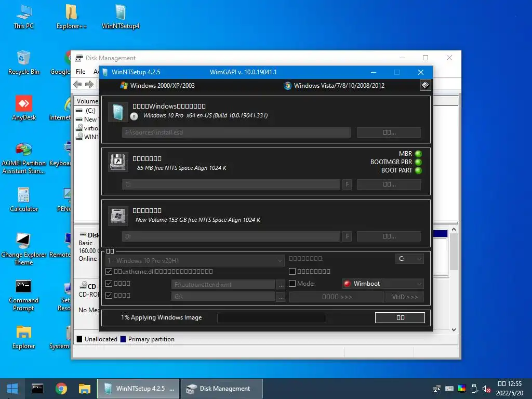The height and width of the screenshot is (399, 532).
Task: Click browse button for installation drive D:
Action: tap(389, 236)
